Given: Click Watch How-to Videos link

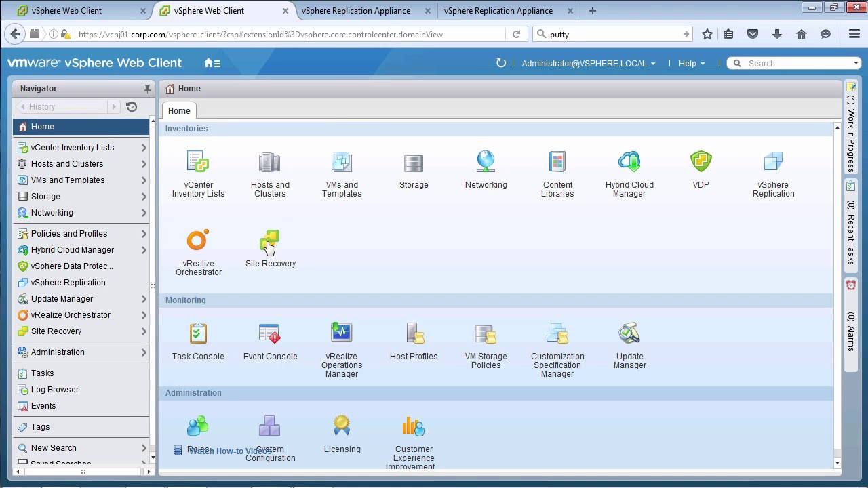Looking at the screenshot, I should point(229,451).
